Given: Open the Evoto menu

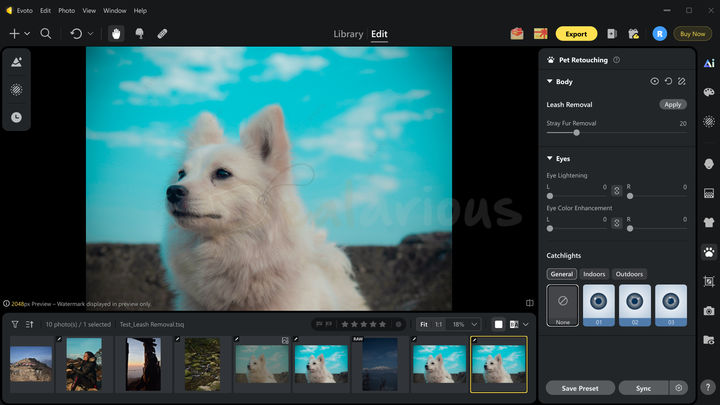Looking at the screenshot, I should pyautogui.click(x=25, y=11).
